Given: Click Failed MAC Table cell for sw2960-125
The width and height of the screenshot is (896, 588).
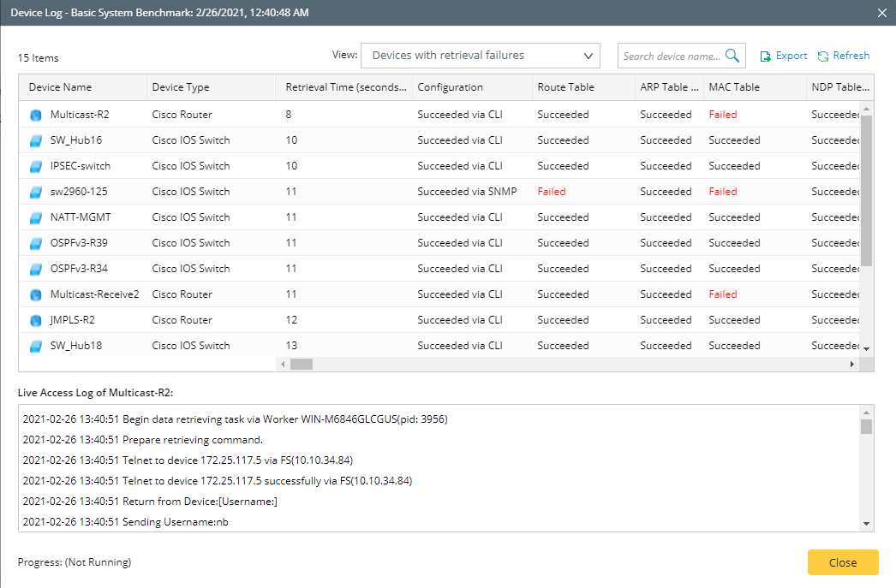Looking at the screenshot, I should [x=723, y=191].
